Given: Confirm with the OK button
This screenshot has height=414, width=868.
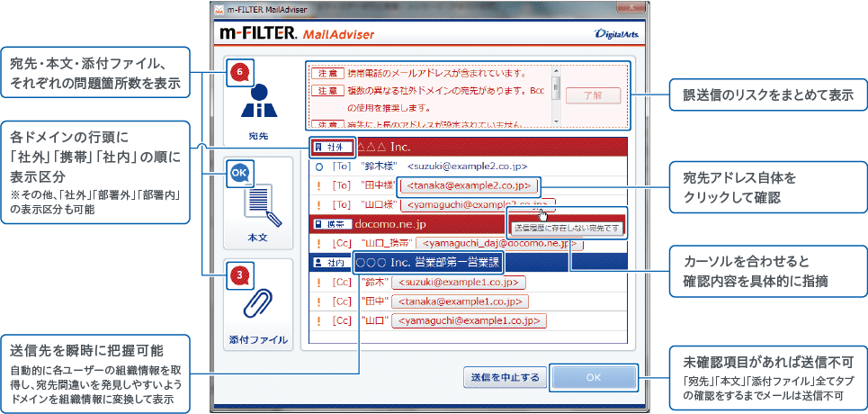Looking at the screenshot, I should click(x=593, y=377).
